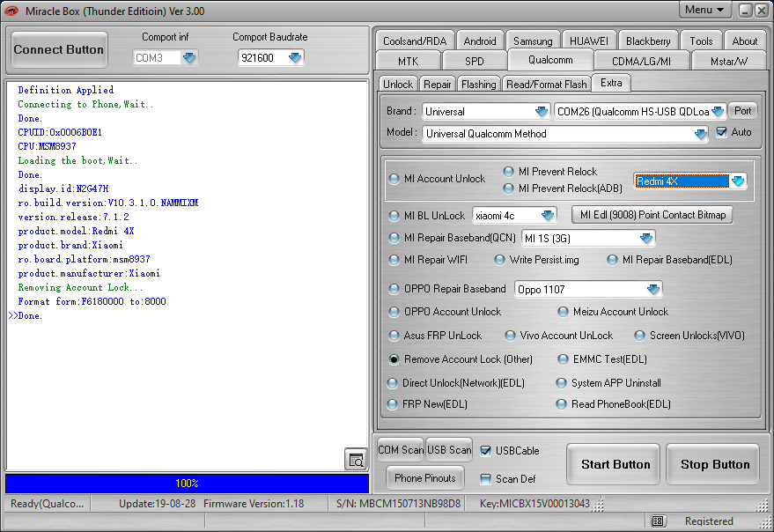
Task: Open the Comport Baudrate 921600 dropdown
Action: point(295,58)
